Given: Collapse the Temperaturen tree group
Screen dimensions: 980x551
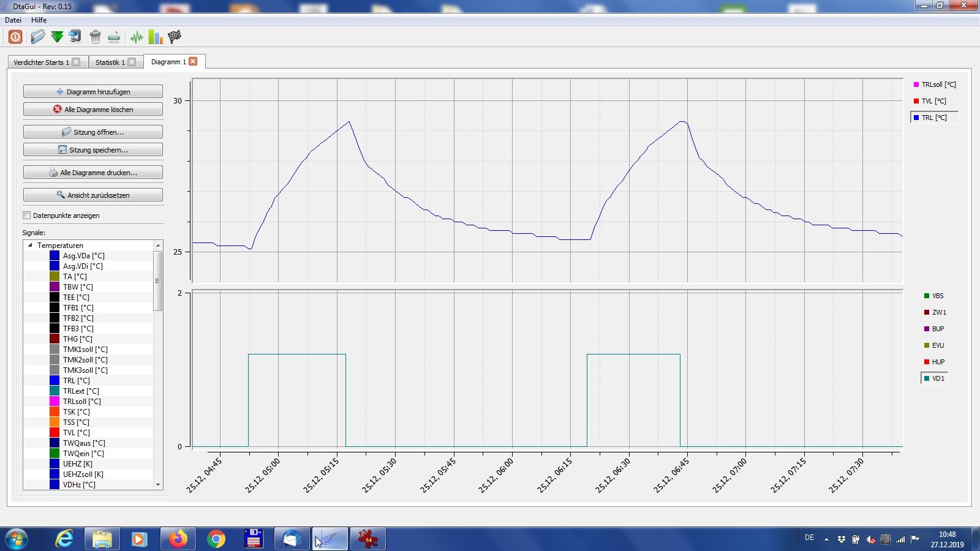Looking at the screenshot, I should click(30, 245).
